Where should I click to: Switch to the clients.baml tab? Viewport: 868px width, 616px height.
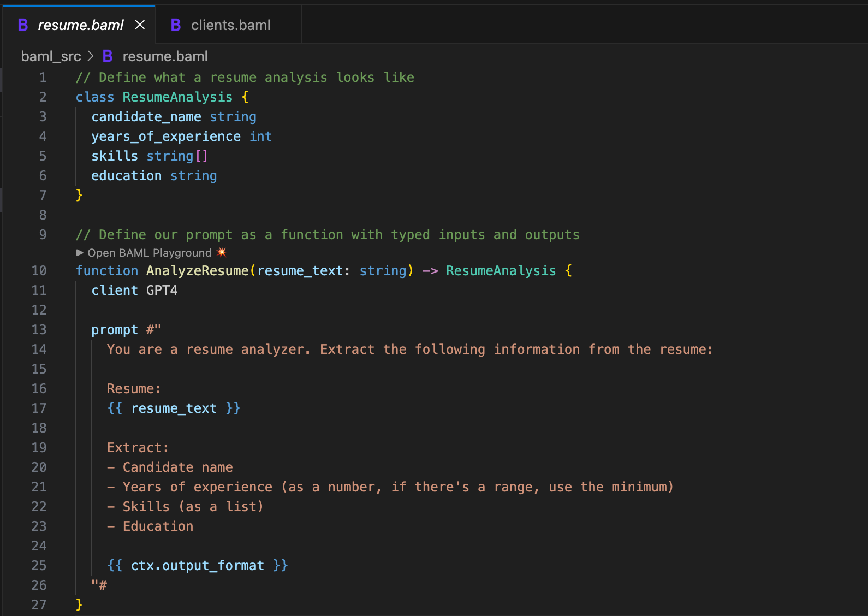(229, 25)
